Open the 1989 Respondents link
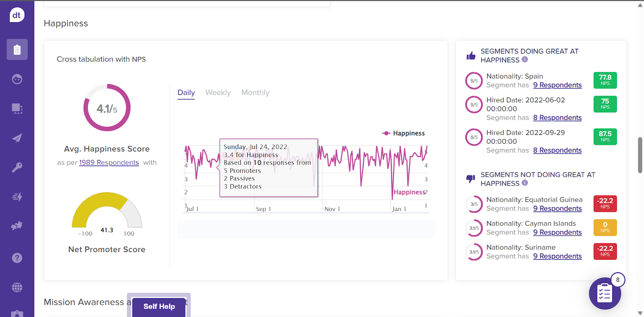 [109, 163]
